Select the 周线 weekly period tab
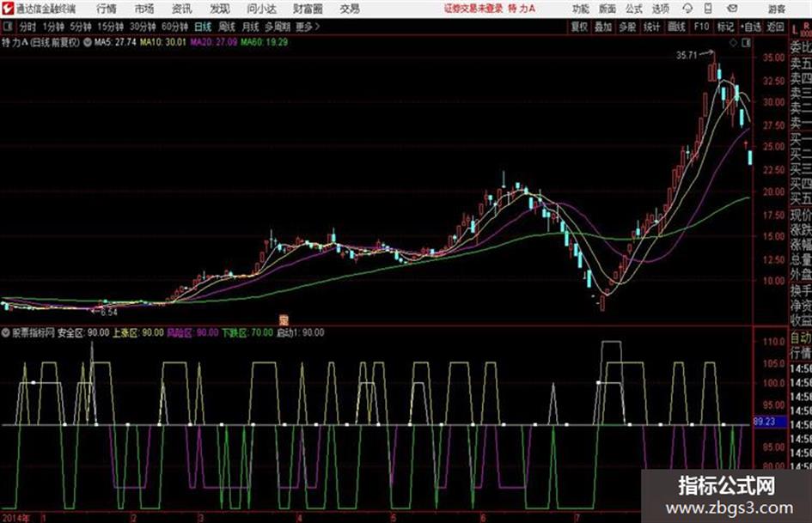Image resolution: width=812 pixels, height=523 pixels. pyautogui.click(x=227, y=27)
